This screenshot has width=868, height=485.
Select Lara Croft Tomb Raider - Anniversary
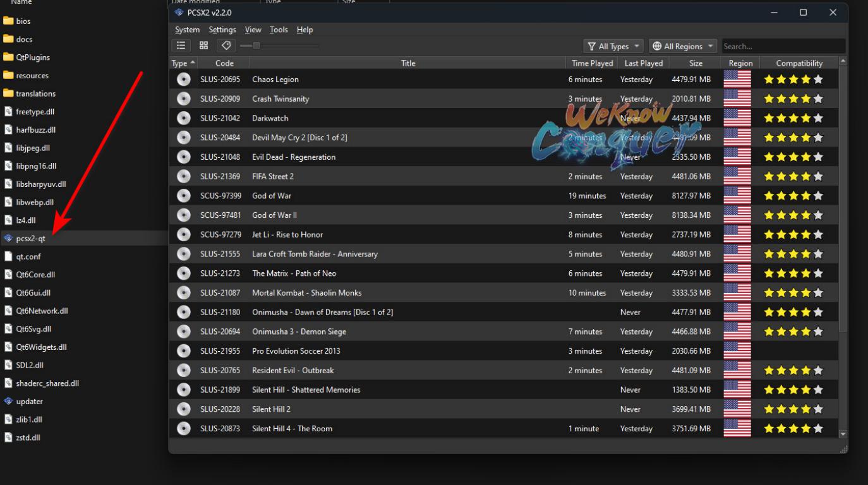315,254
